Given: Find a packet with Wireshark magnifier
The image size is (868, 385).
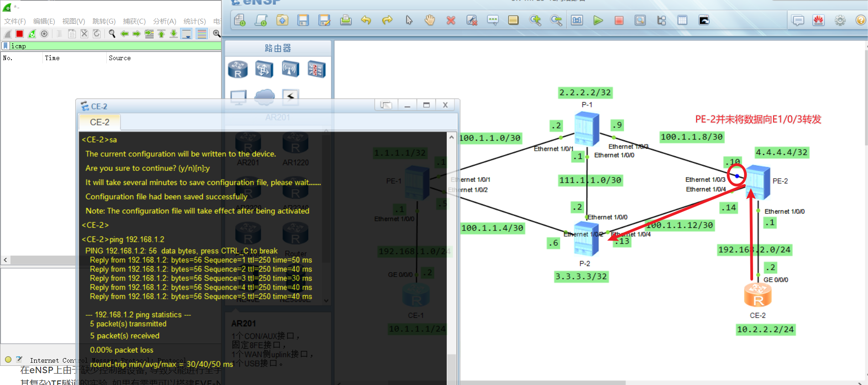Looking at the screenshot, I should pyautogui.click(x=112, y=34).
